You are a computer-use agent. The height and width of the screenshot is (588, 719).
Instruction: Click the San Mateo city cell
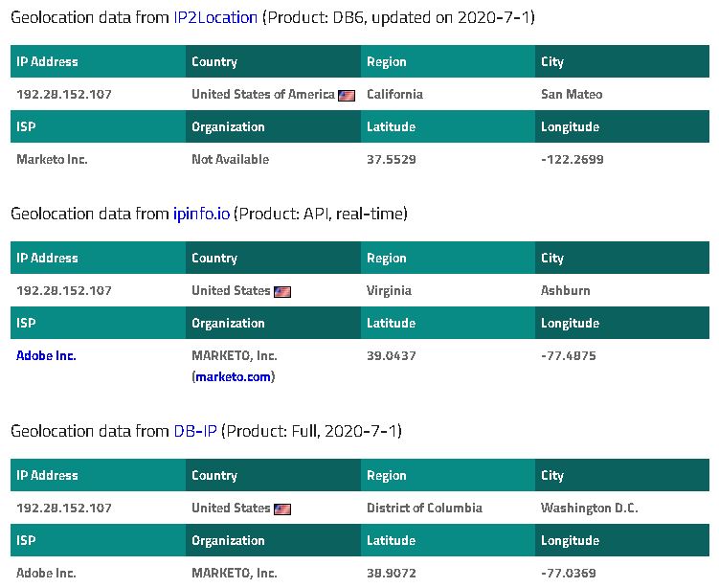pos(572,95)
